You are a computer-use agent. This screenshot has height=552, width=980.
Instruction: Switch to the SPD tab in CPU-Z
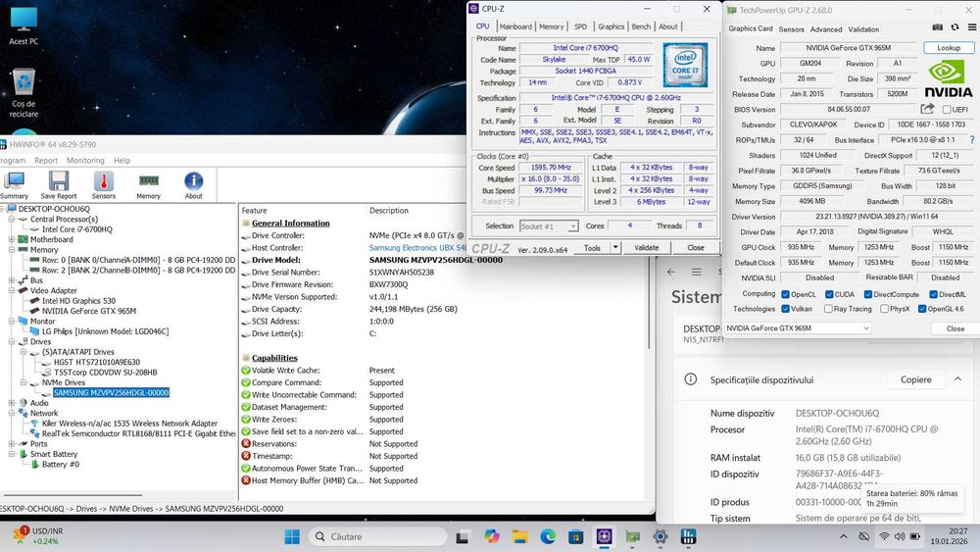580,26
